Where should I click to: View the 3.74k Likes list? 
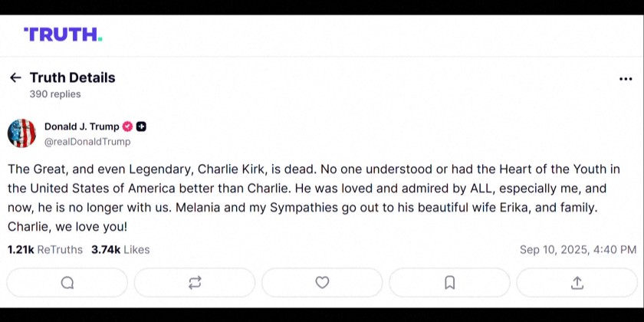coord(120,250)
